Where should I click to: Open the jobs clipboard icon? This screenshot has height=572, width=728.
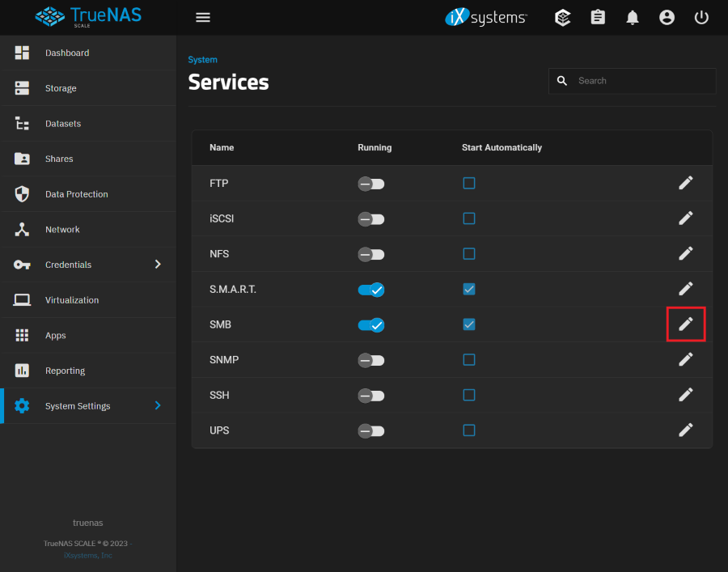click(x=598, y=17)
